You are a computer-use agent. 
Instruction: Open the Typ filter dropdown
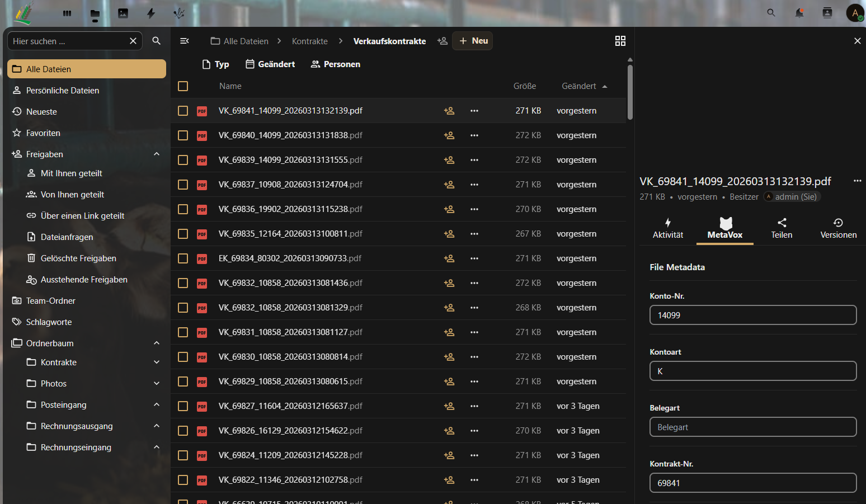[215, 64]
